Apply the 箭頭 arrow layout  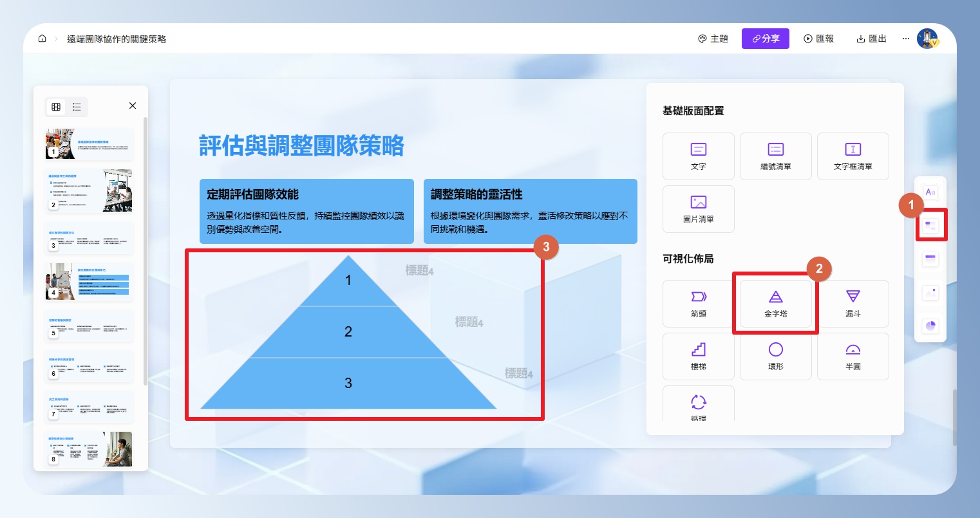[x=698, y=304]
